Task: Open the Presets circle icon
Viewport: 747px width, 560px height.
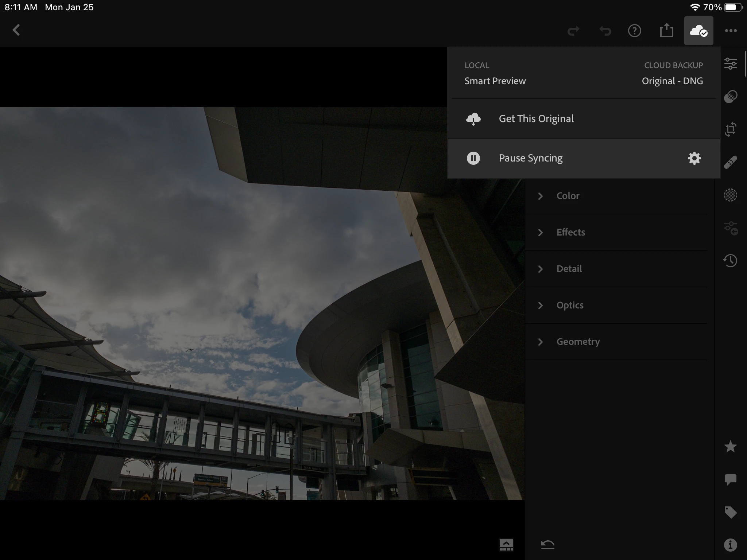Action: [730, 195]
